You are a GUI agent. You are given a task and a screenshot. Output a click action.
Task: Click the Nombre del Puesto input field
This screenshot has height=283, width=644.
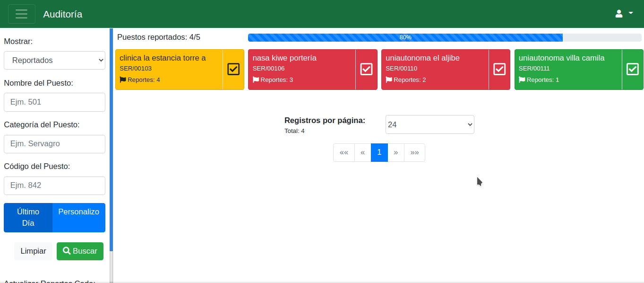point(55,102)
